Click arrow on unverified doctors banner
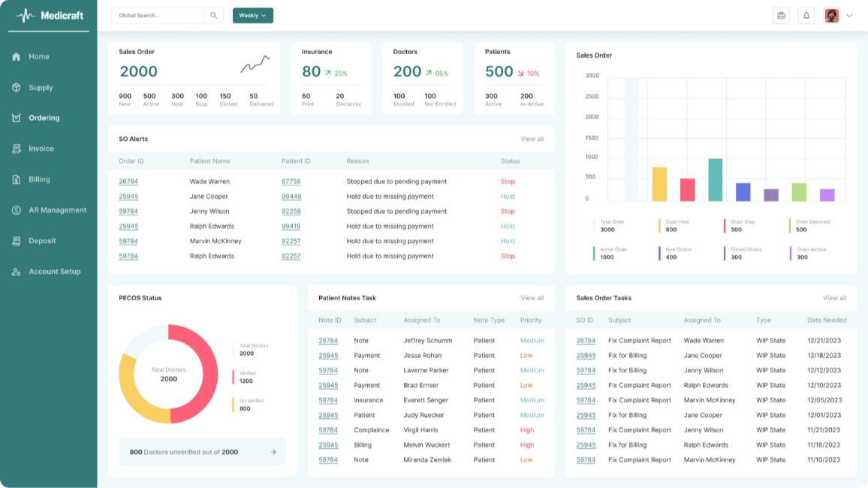This screenshot has width=868, height=488. 273,452
